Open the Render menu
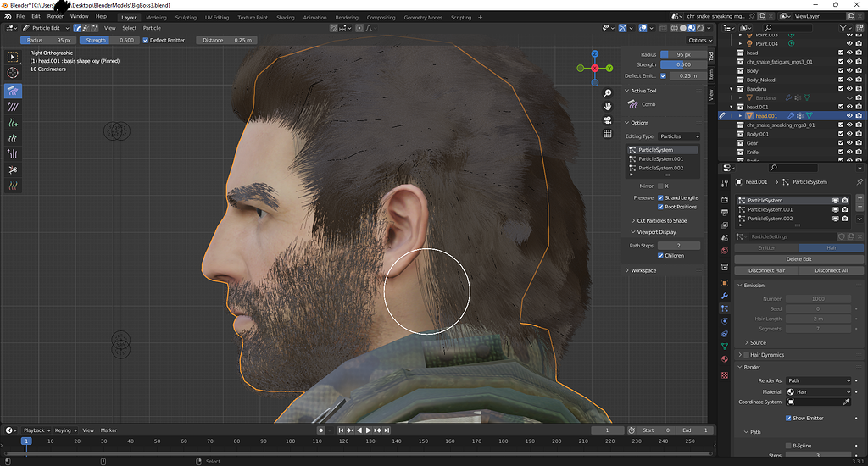Image resolution: width=868 pixels, height=466 pixels. tap(55, 17)
